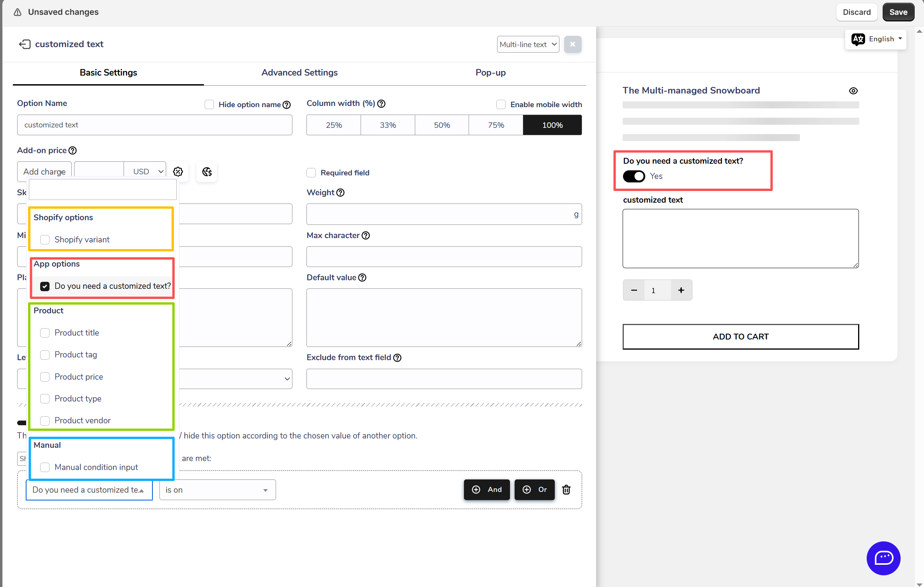This screenshot has height=587, width=924.
Task: Click the Column width help question mark
Action: (381, 104)
